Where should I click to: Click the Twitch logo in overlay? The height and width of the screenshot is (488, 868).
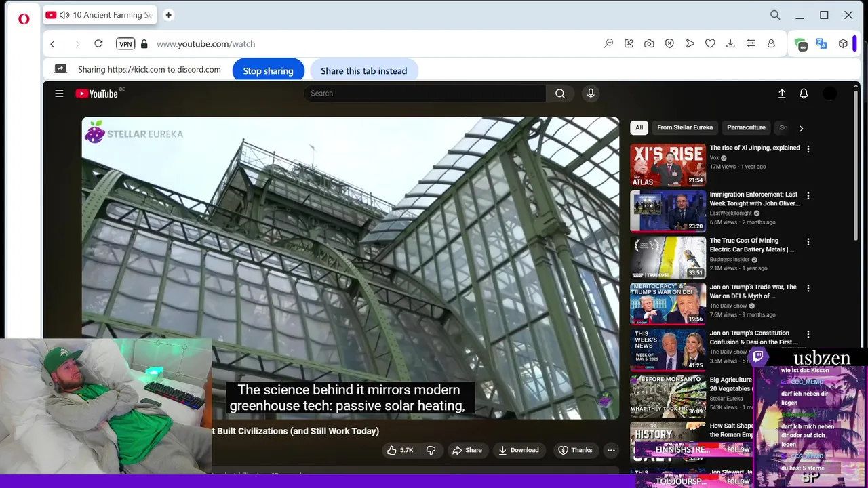pyautogui.click(x=758, y=357)
